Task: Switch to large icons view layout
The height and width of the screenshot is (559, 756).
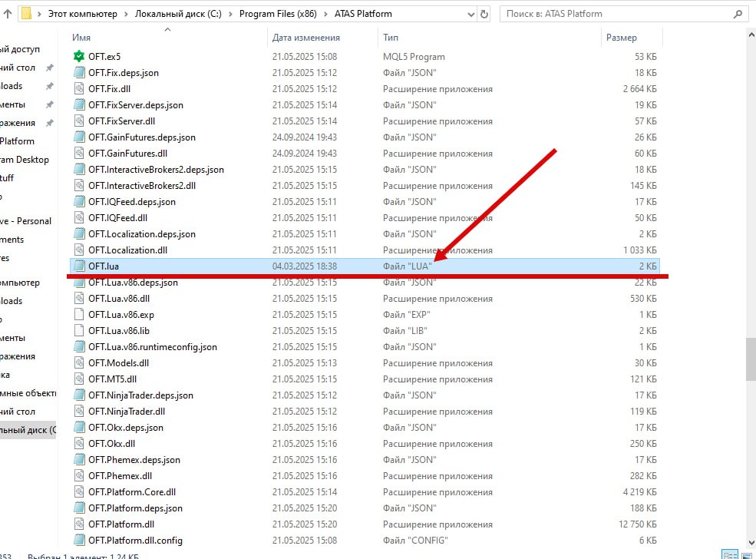Action: 747,554
